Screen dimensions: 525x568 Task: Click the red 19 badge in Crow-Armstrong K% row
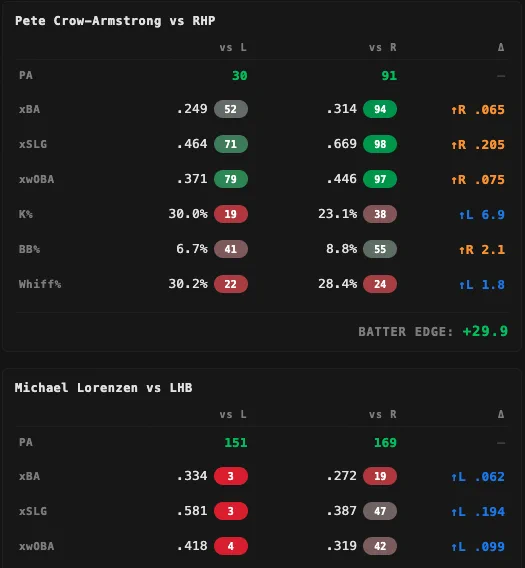(231, 214)
